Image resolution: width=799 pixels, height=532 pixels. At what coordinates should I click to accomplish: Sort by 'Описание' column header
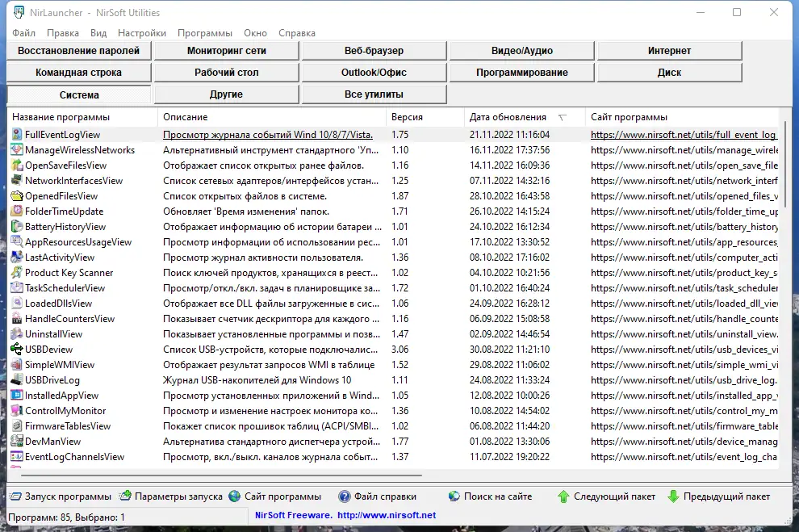coord(272,117)
